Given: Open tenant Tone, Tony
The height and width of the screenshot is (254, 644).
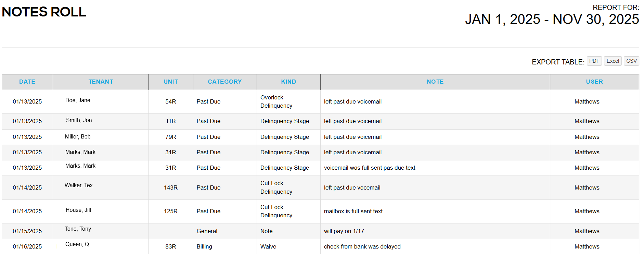Looking at the screenshot, I should [78, 229].
